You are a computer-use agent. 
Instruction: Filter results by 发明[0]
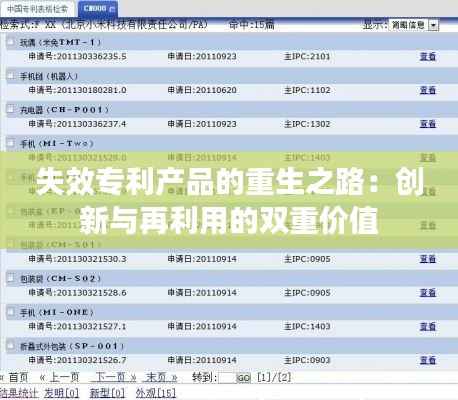click(x=62, y=393)
